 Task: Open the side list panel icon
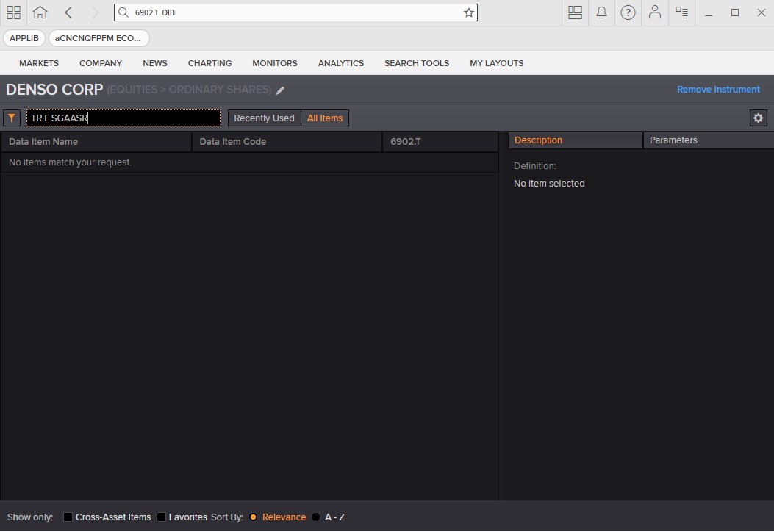(681, 12)
